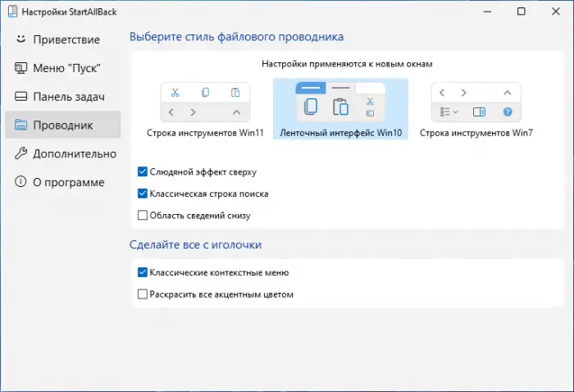Open the Дополнительно section by its label

coord(75,153)
